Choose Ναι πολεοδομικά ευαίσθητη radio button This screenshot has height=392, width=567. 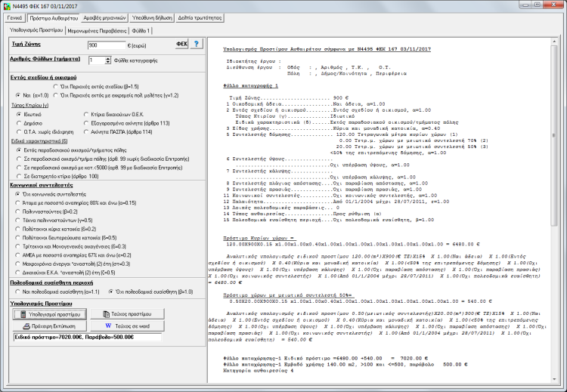17,291
